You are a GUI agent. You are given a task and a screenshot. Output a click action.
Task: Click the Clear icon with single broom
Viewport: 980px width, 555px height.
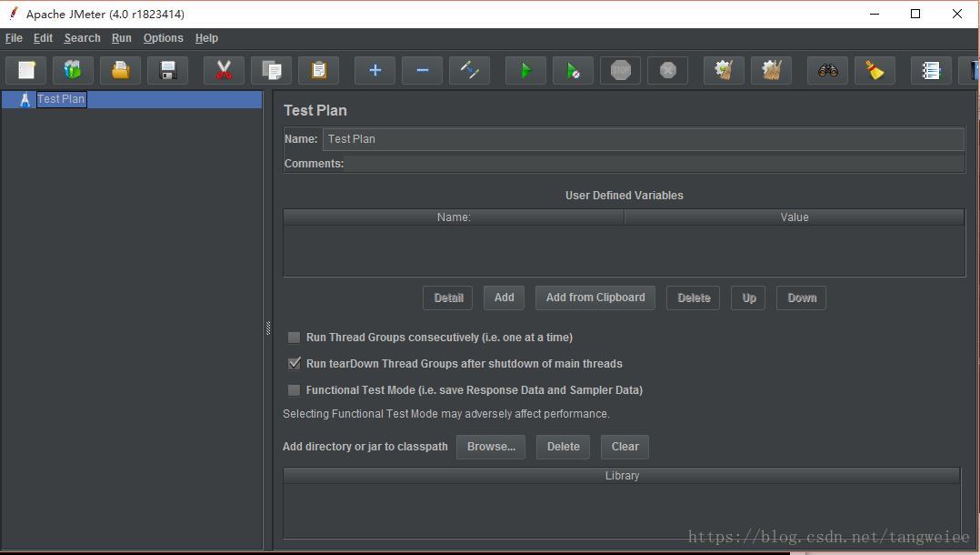point(724,70)
